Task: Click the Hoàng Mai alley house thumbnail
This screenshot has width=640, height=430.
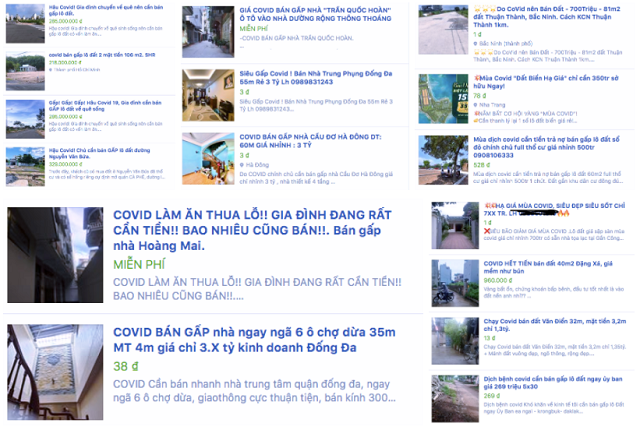Action: click(x=52, y=257)
